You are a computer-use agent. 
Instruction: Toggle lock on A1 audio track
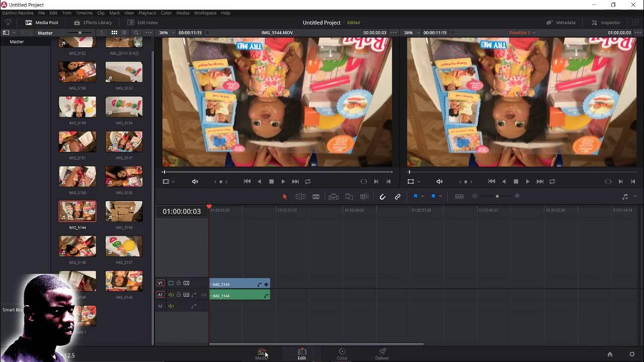178,295
